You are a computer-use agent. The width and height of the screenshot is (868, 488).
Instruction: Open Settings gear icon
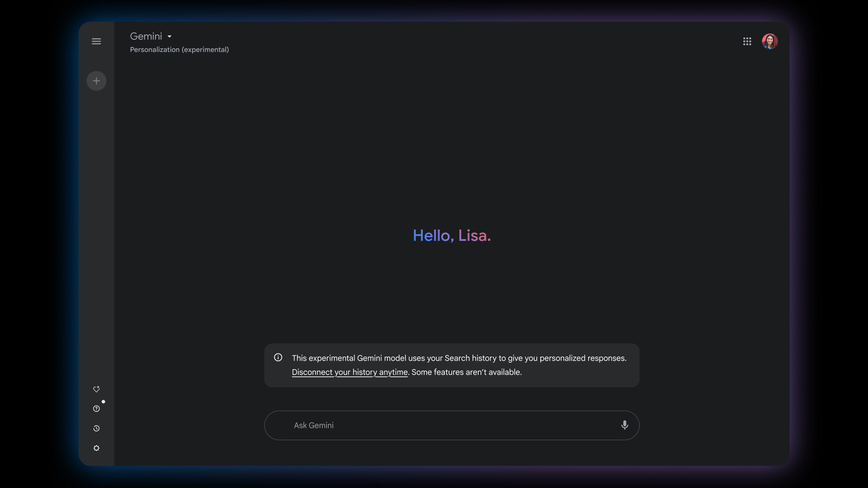(96, 448)
